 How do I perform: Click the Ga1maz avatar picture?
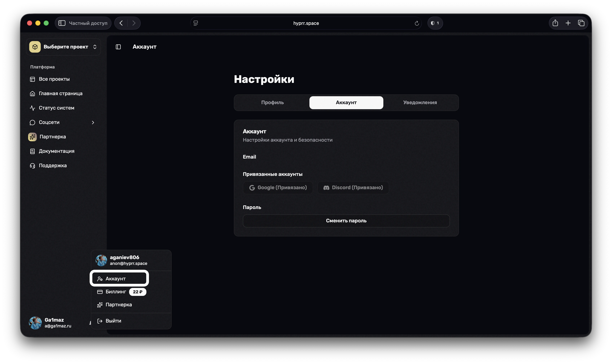(35, 323)
